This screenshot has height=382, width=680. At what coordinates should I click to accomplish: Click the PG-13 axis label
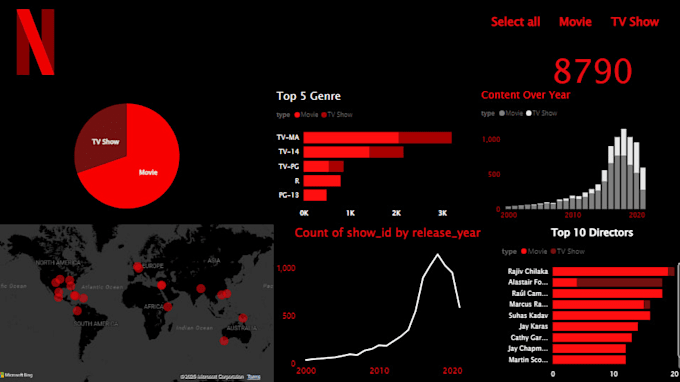click(x=289, y=195)
